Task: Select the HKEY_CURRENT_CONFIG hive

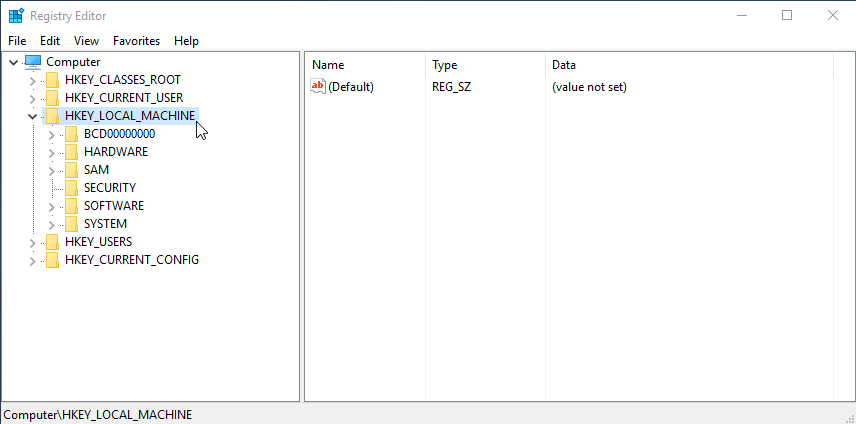Action: point(131,260)
